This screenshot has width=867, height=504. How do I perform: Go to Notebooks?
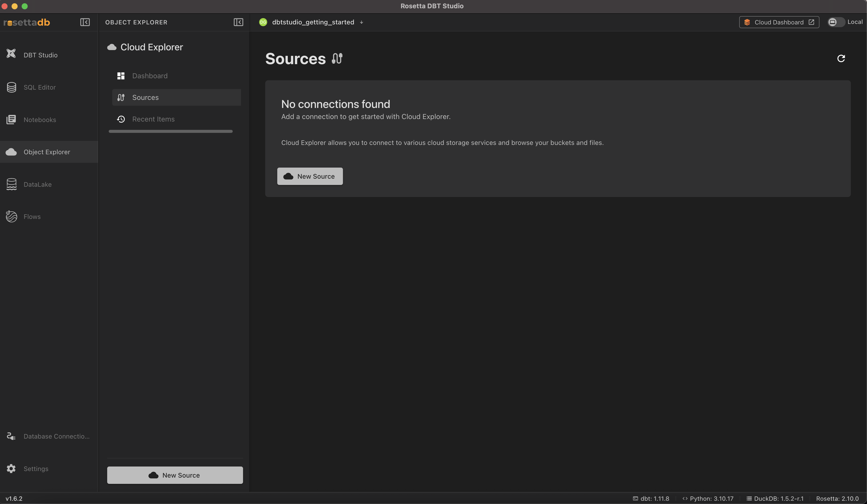[49, 120]
